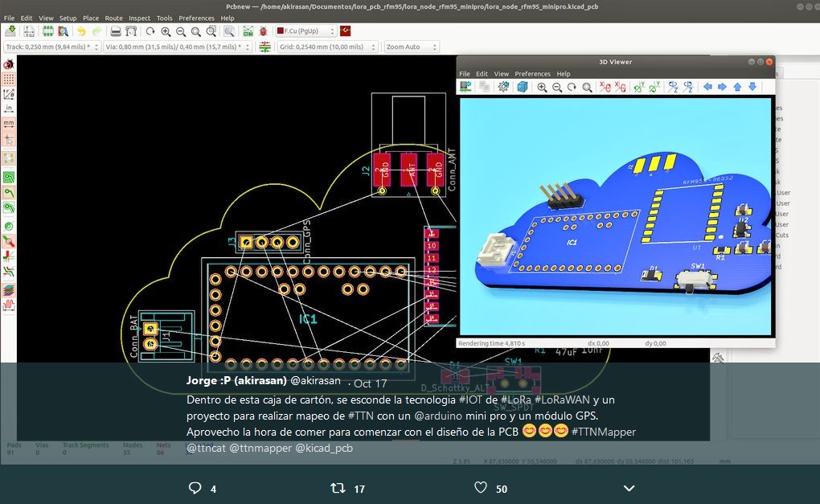Screen dimensions: 820x504
Task: Click the @kicad_pcb mention link
Action: (x=325, y=448)
